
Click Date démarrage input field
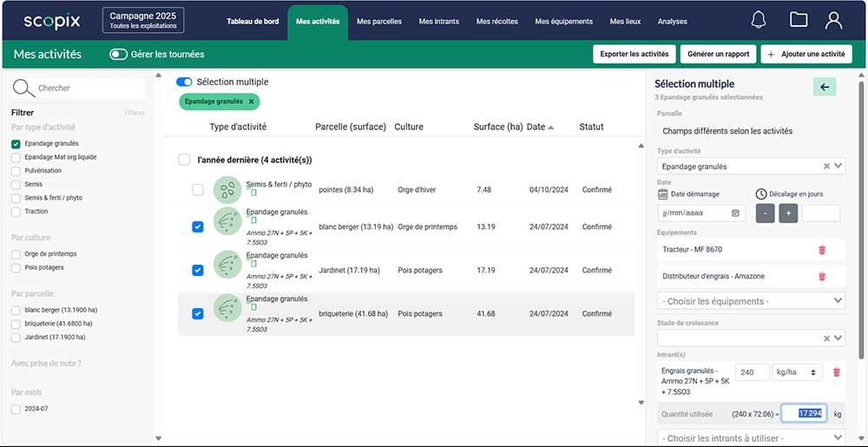pyautogui.click(x=701, y=213)
